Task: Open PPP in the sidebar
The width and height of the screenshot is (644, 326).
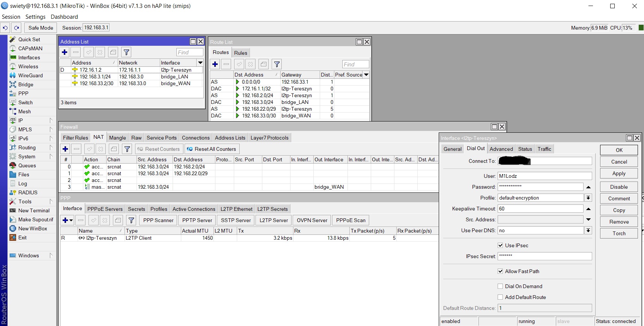Action: (23, 93)
